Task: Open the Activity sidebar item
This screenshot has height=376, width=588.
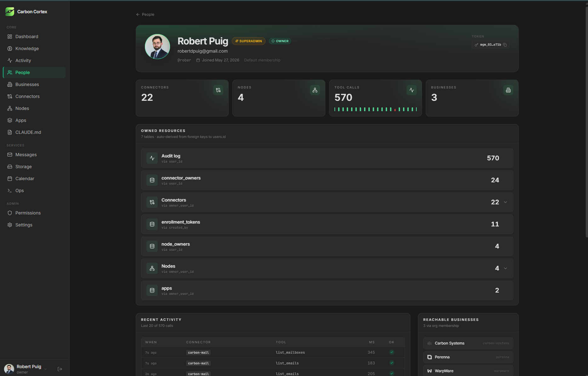Action: click(x=34, y=60)
